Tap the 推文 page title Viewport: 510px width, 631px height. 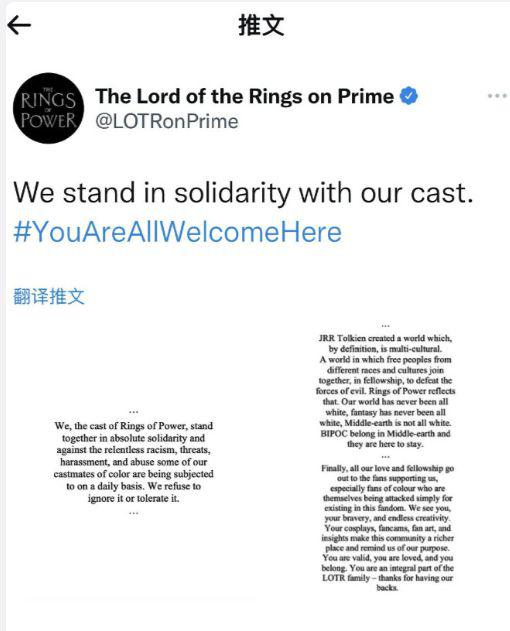pyautogui.click(x=261, y=25)
